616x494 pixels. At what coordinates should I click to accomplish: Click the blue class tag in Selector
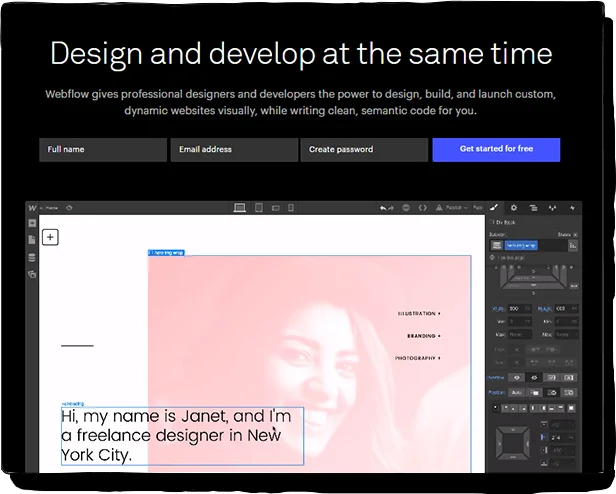point(521,246)
